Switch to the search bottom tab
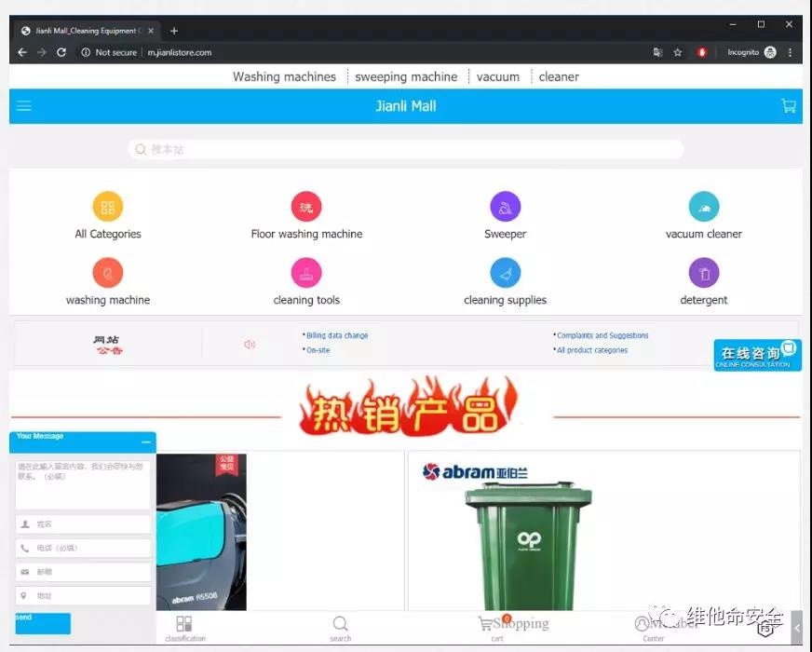This screenshot has height=652, width=812. click(341, 627)
